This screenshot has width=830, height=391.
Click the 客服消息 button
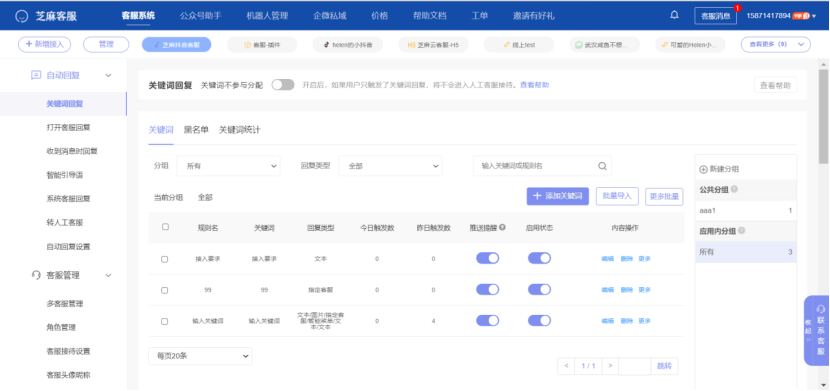click(x=715, y=16)
